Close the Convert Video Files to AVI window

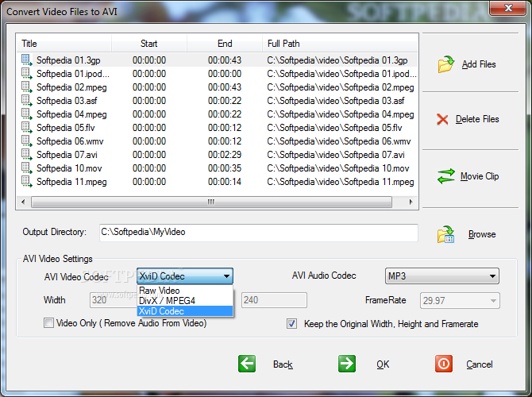(x=508, y=7)
